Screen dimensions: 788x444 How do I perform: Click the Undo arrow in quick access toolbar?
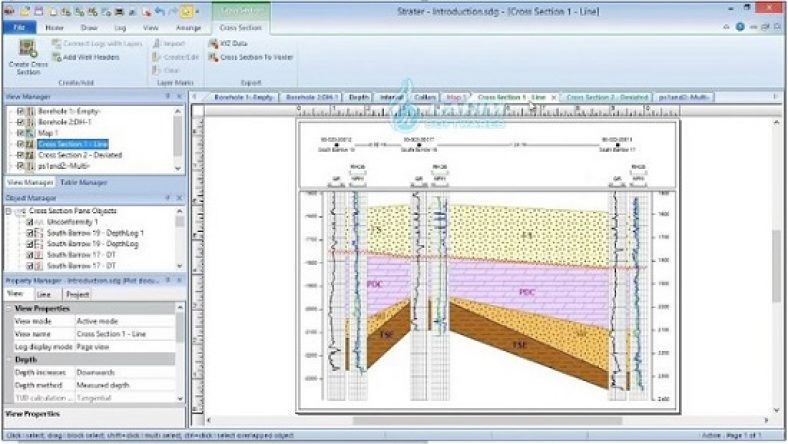(x=160, y=12)
